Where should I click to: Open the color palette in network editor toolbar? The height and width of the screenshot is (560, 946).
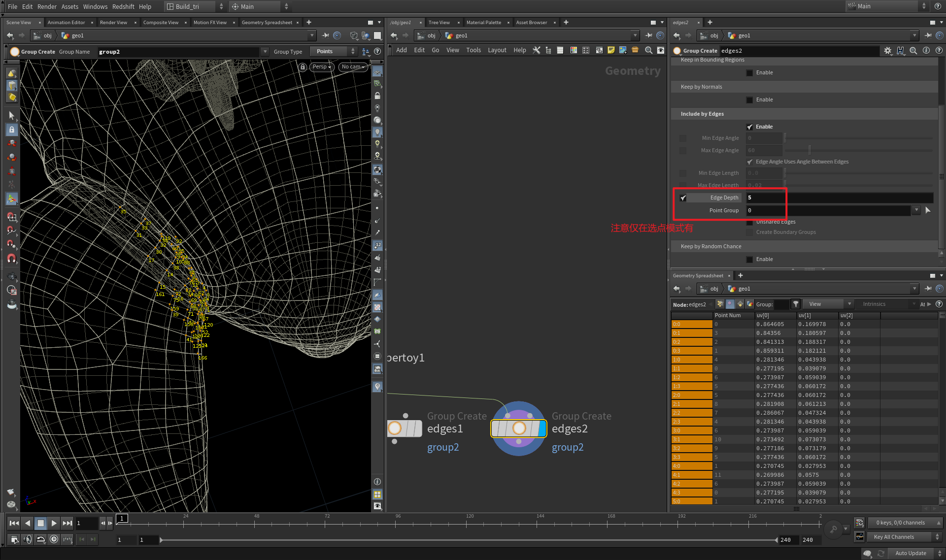[x=573, y=50]
